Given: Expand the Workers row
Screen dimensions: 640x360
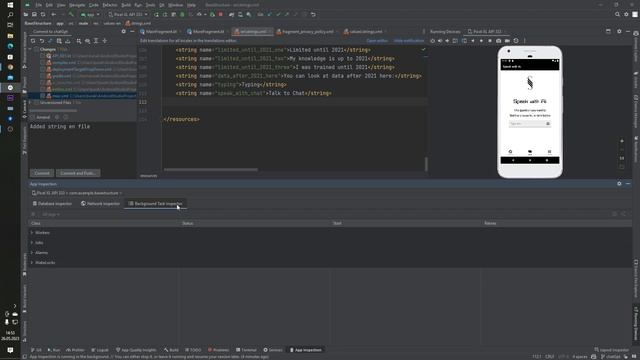Looking at the screenshot, I should (x=32, y=233).
